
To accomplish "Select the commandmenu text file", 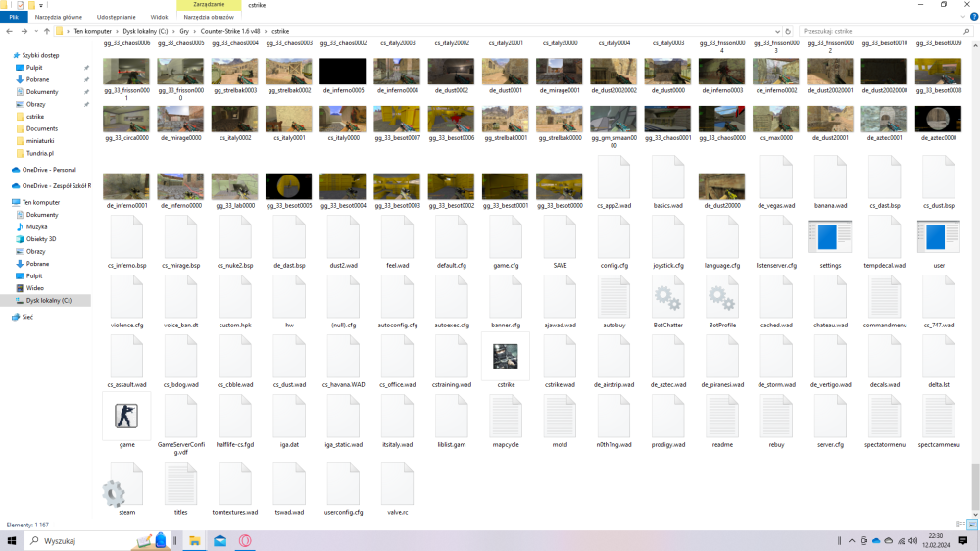I will pos(884,298).
